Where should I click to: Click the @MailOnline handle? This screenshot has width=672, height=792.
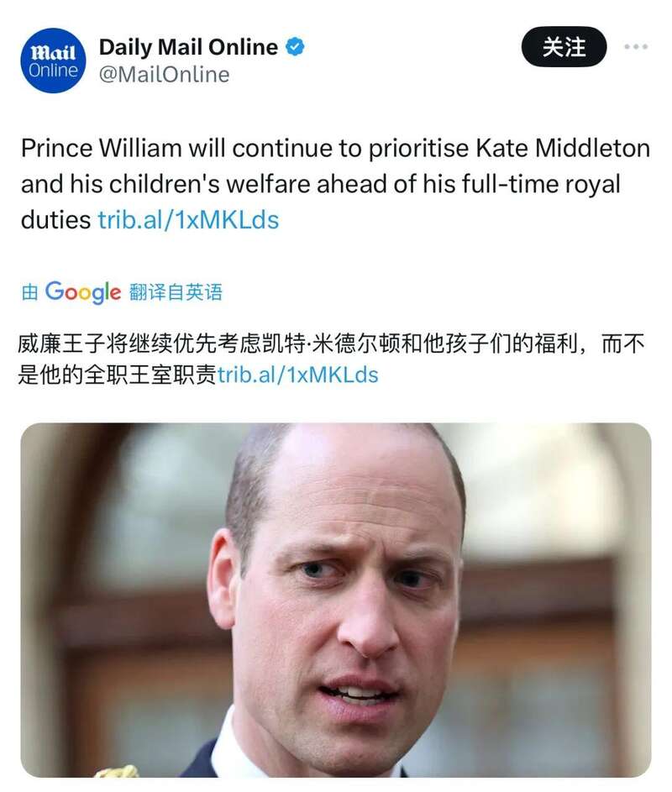point(164,75)
